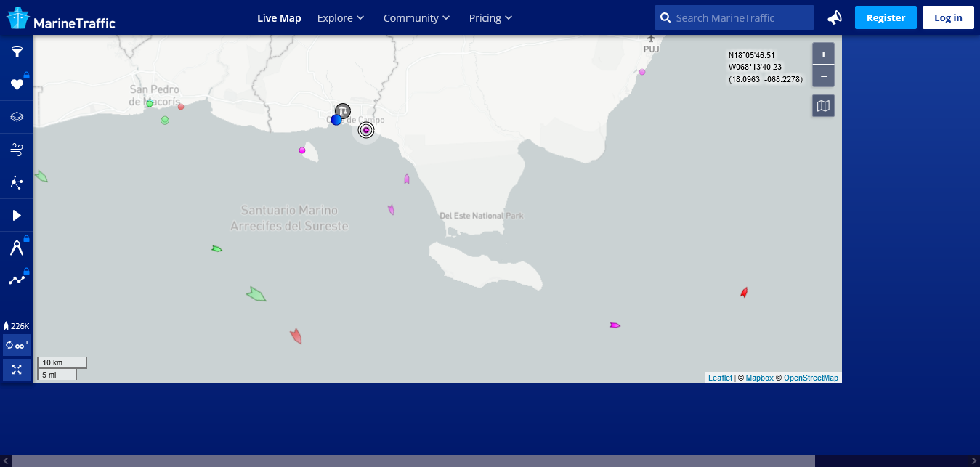Toggle fullscreen map view
Image resolution: width=980 pixels, height=467 pixels.
[17, 370]
